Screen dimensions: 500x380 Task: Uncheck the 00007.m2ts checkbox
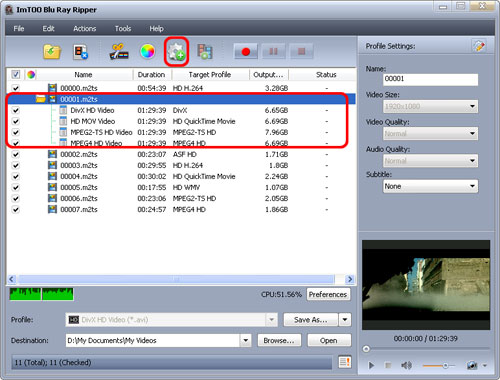[x=16, y=209]
